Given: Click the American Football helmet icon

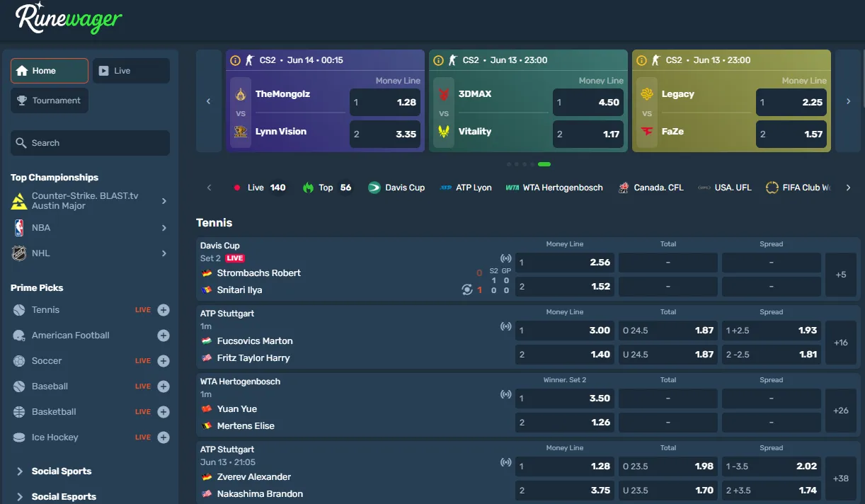Looking at the screenshot, I should click(19, 336).
